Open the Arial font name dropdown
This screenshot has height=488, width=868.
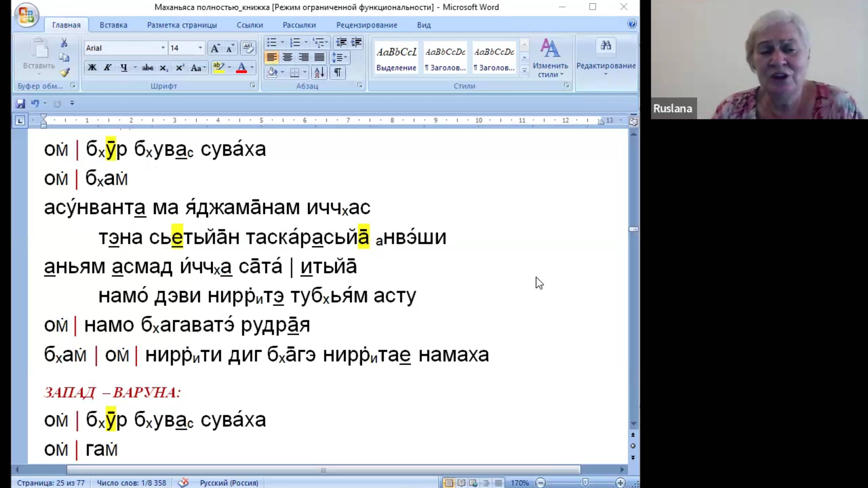click(x=163, y=48)
